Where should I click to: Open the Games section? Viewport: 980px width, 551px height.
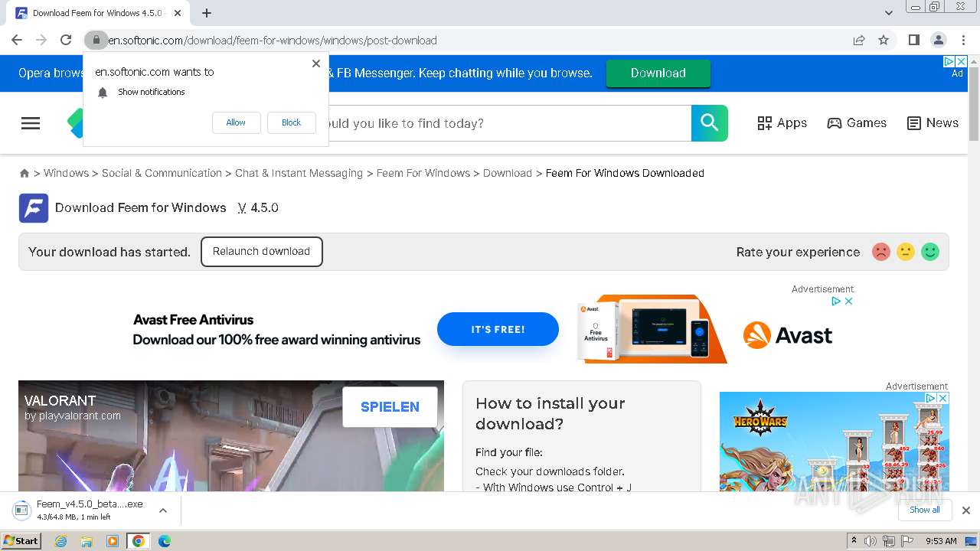point(857,123)
